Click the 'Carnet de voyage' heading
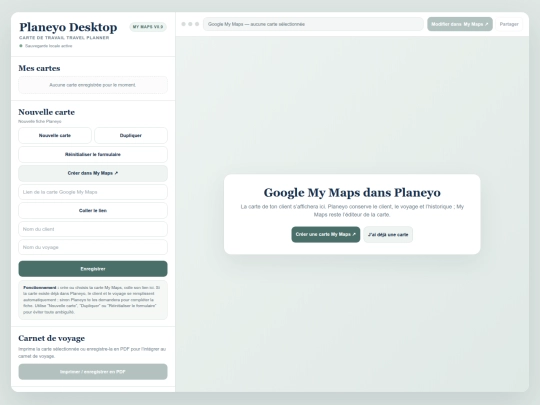540x405 pixels. [52, 338]
